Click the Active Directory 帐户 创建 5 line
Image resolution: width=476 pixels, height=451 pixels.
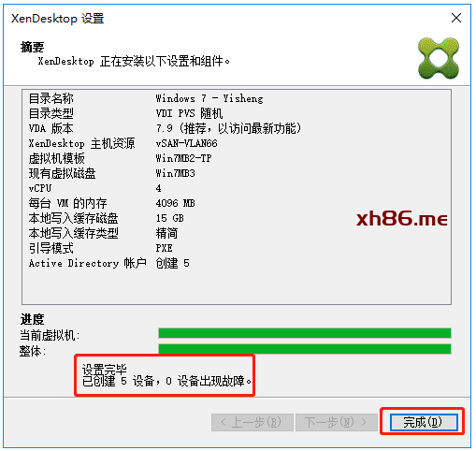[x=109, y=263]
